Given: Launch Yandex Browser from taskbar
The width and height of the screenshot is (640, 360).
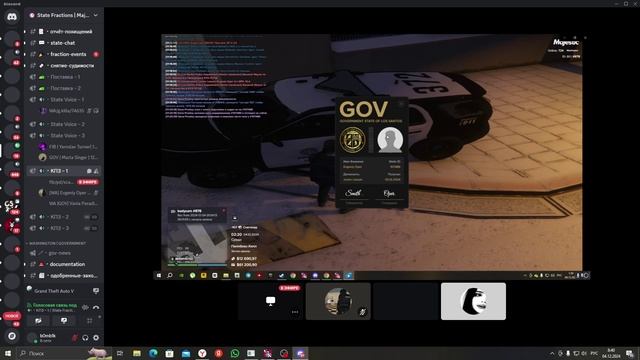Looking at the screenshot, I should coord(202,353).
